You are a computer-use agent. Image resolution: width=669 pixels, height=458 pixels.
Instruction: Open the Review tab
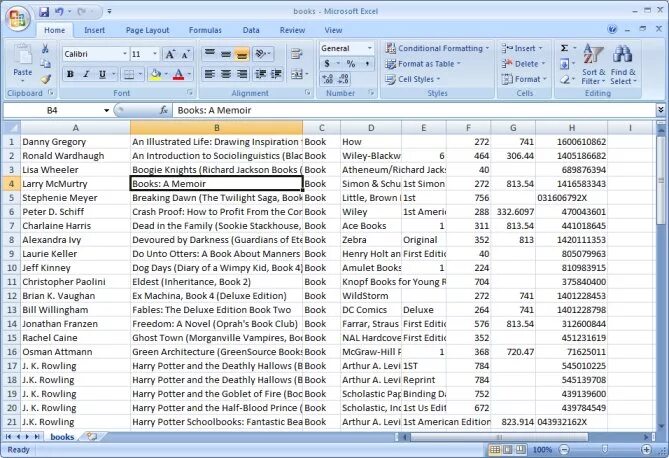292,30
